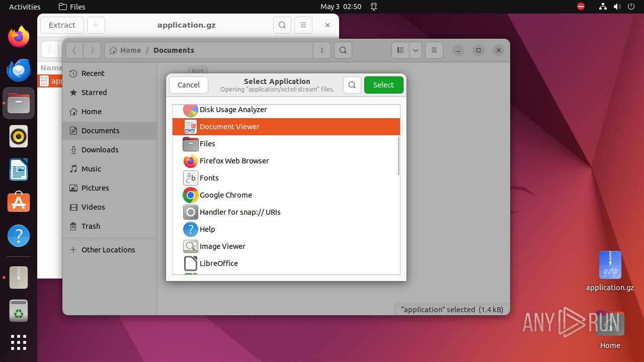
Task: Open Videos folder in sidebar
Action: pos(110,207)
